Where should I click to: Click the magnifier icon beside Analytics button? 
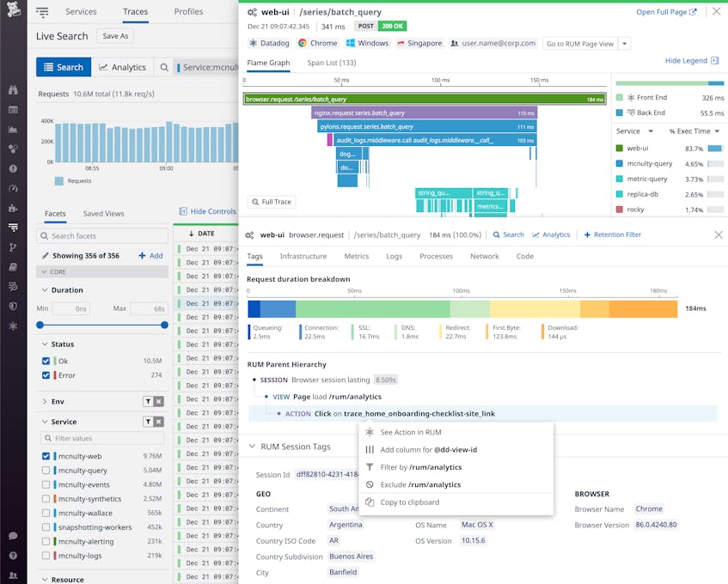pyautogui.click(x=164, y=67)
